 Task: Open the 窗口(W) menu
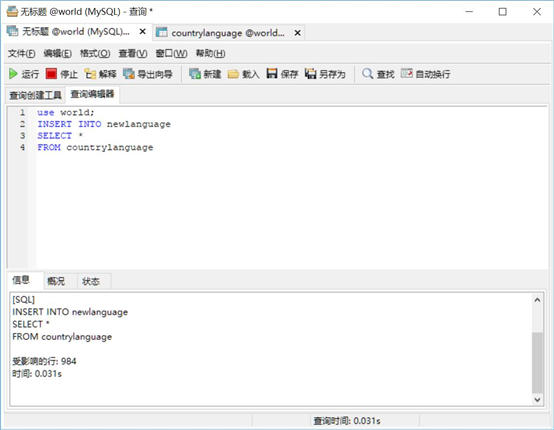coord(171,54)
